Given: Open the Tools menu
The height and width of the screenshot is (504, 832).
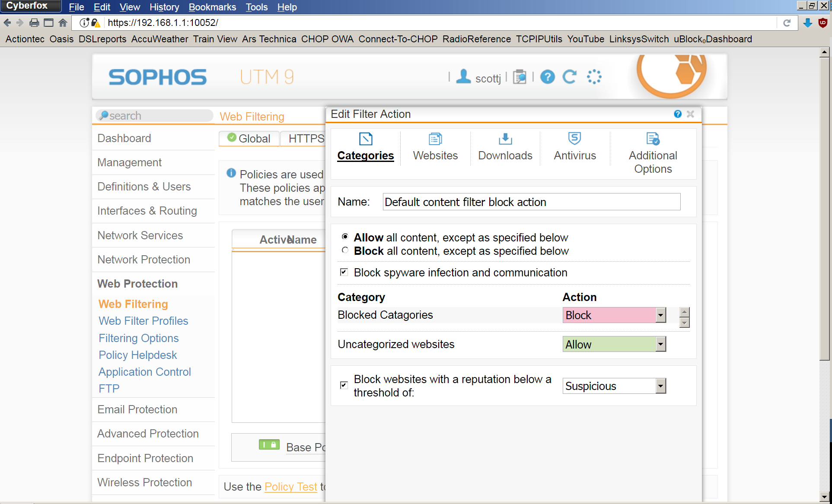Looking at the screenshot, I should tap(257, 7).
